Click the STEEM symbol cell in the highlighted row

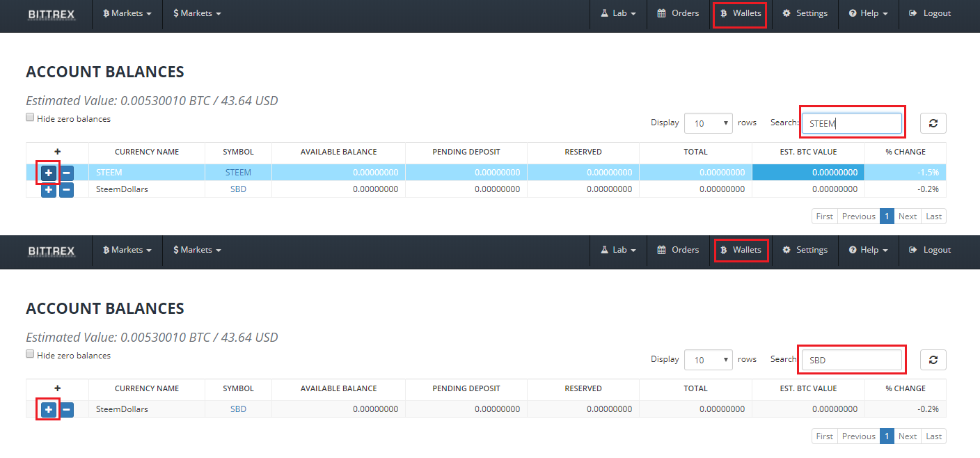pos(238,173)
